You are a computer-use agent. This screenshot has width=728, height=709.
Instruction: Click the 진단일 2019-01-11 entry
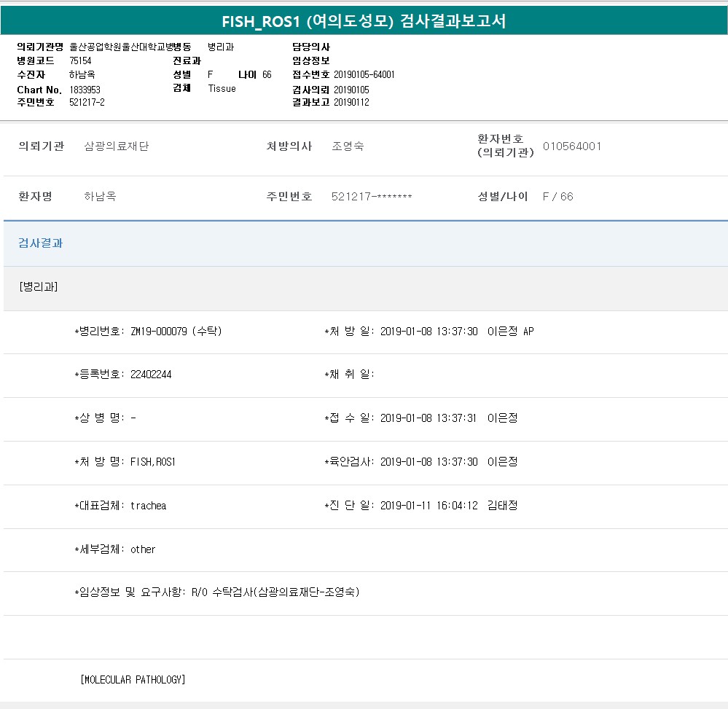(x=428, y=506)
